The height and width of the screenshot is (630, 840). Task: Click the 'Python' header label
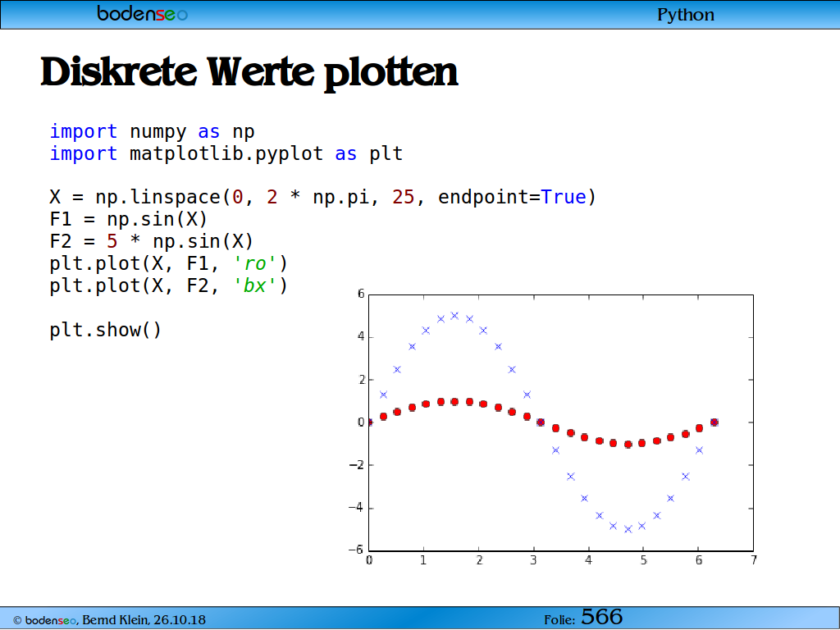pos(686,15)
